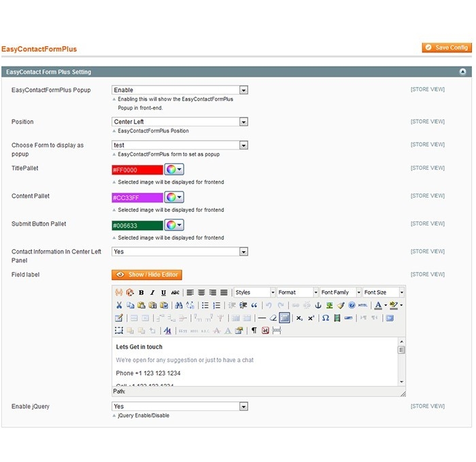Viewport: 476px width, 462px height.
Task: Toggle superscript formatting
Action: coord(311,318)
